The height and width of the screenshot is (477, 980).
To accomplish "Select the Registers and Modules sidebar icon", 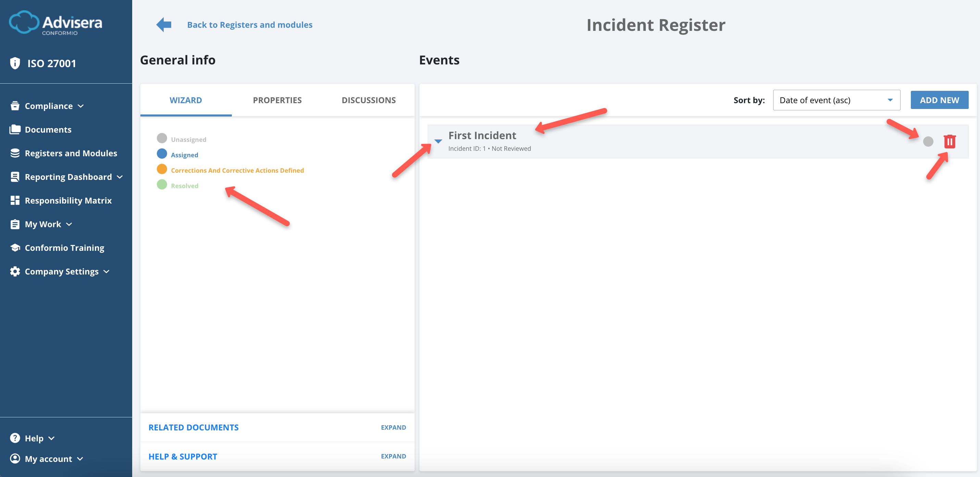I will [15, 152].
